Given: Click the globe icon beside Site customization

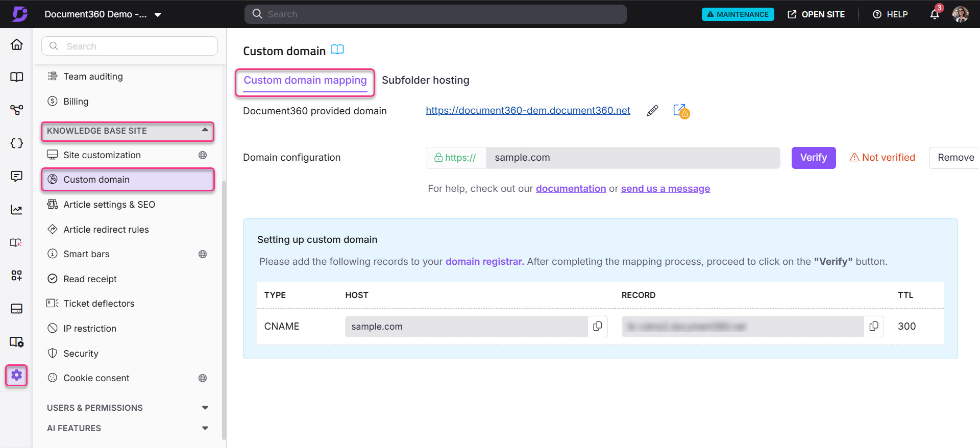Looking at the screenshot, I should coord(203,155).
